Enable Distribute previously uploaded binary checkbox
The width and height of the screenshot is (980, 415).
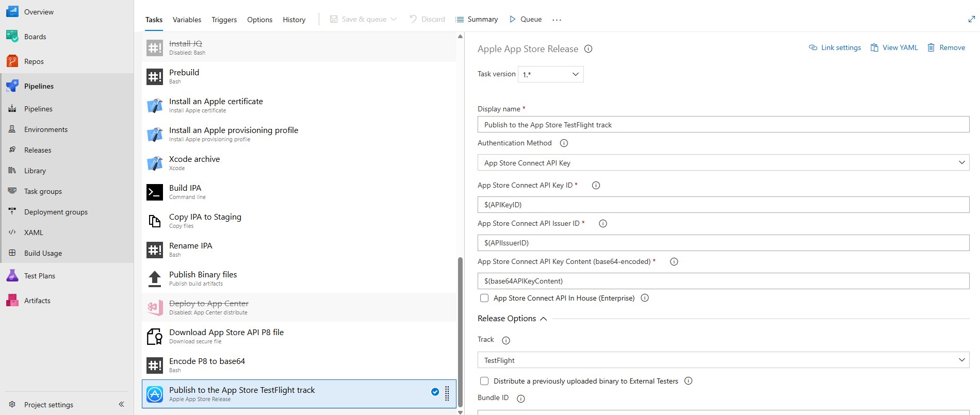[484, 381]
